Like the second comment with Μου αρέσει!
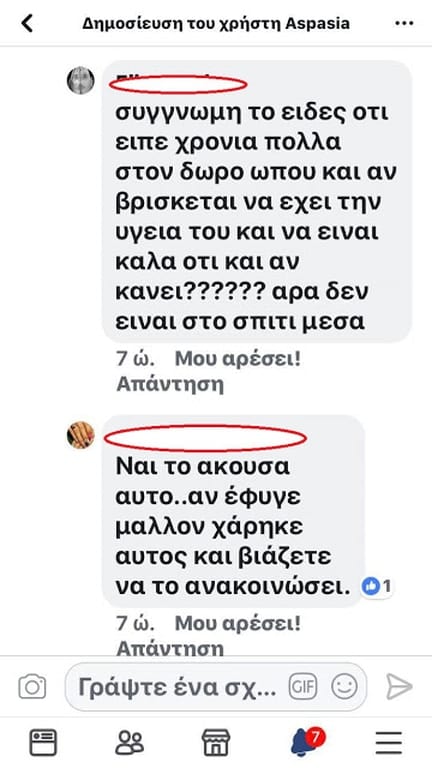The image size is (432, 768). coord(238,624)
